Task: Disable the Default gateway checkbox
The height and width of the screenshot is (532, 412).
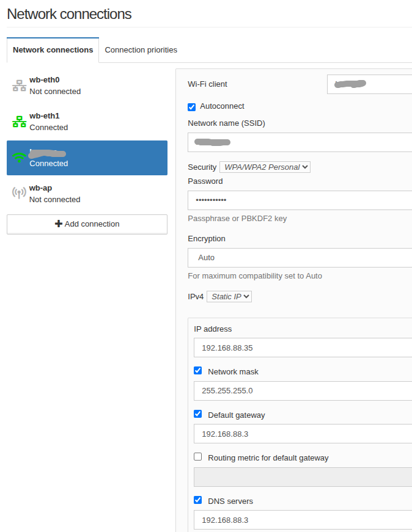Action: pos(198,414)
